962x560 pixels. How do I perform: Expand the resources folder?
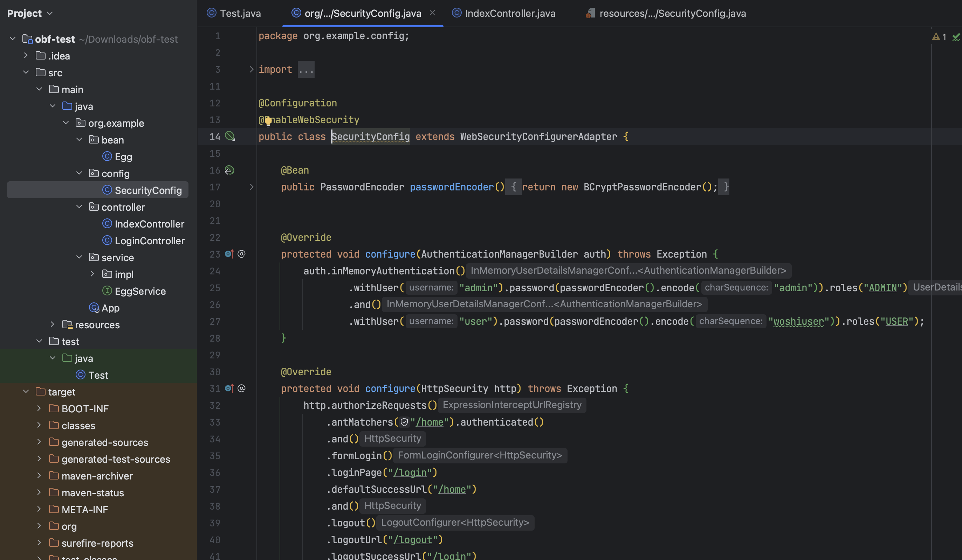click(x=52, y=325)
